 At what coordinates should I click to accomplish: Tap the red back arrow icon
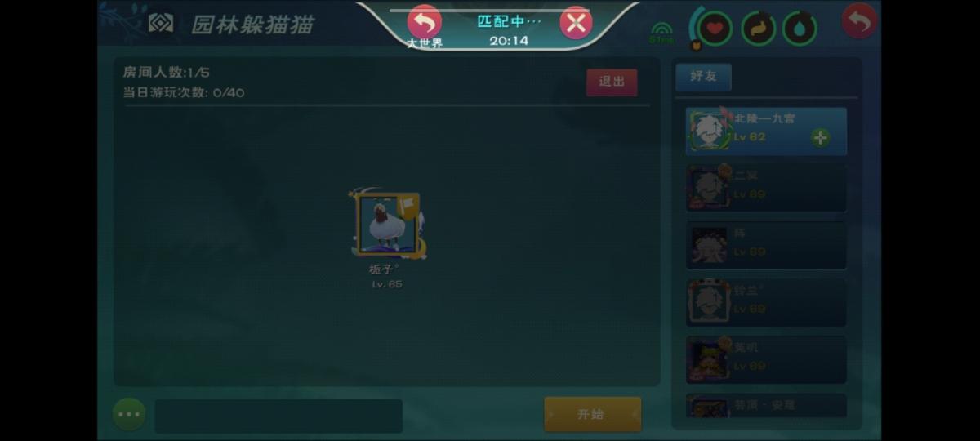click(859, 21)
